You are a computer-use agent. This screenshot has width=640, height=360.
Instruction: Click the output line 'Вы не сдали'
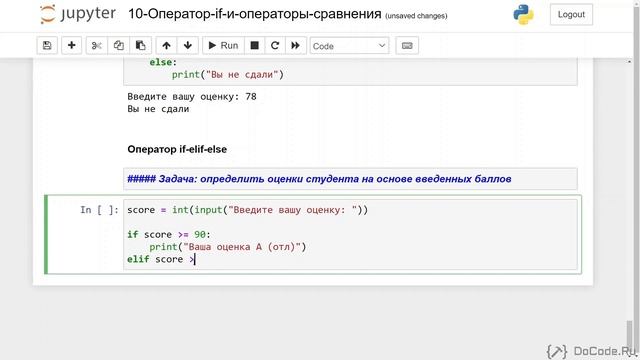point(158,109)
